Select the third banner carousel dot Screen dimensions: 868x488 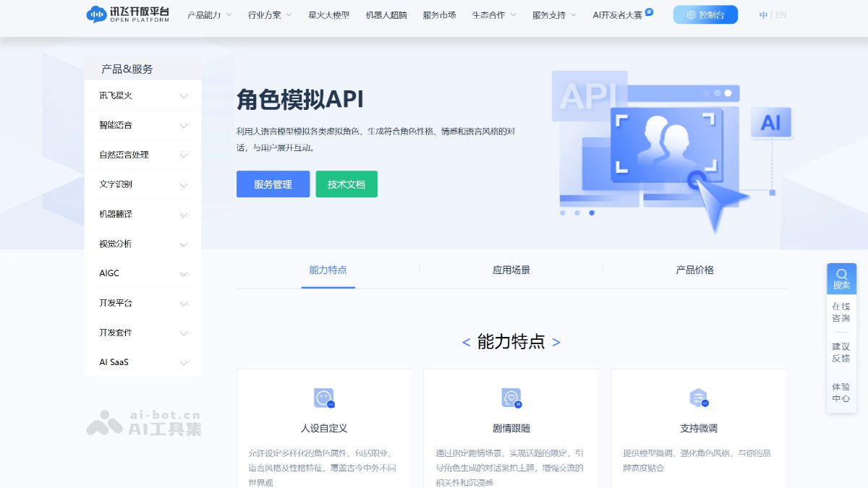[x=592, y=213]
